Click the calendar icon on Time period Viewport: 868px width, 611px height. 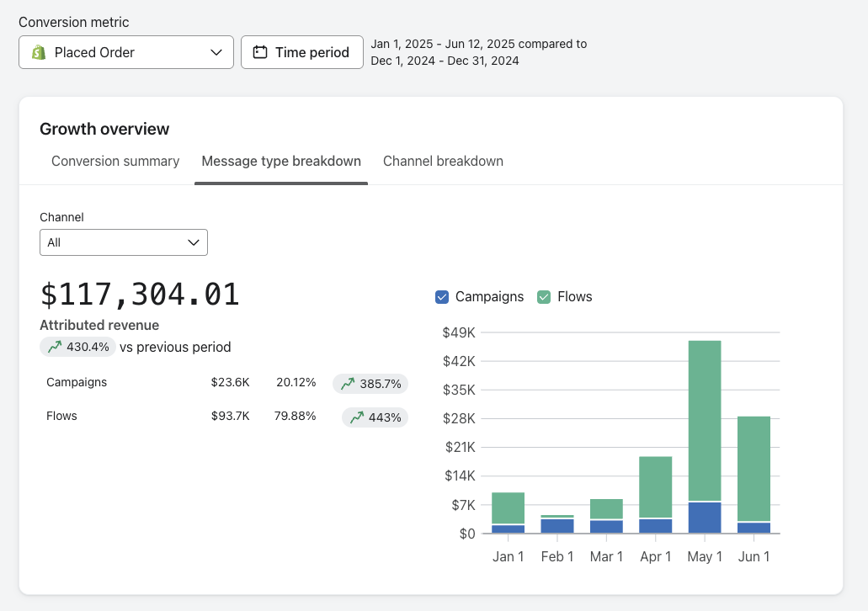coord(260,52)
